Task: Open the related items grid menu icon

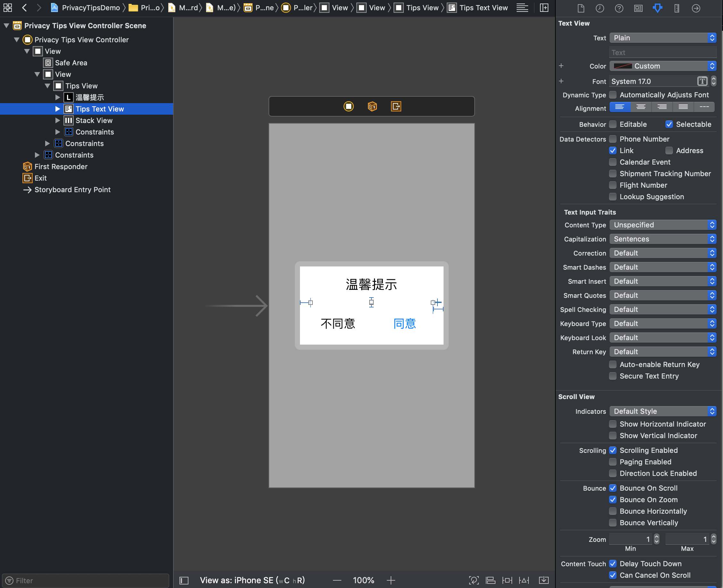Action: coord(7,7)
